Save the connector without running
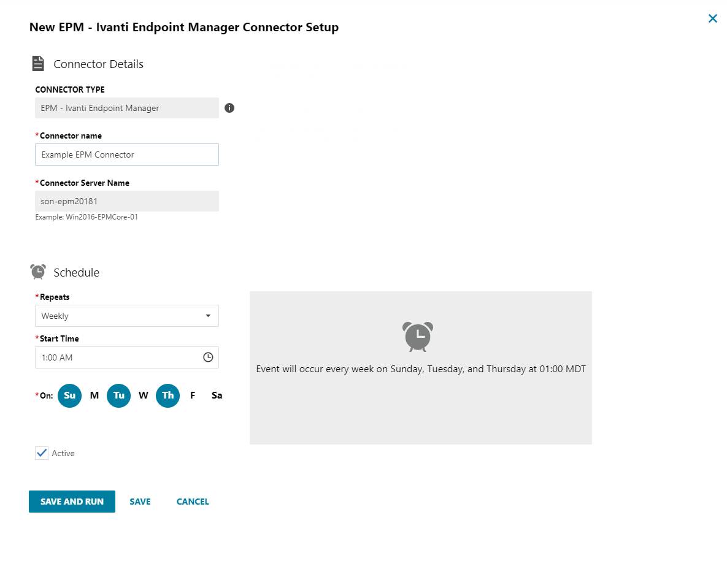Image resolution: width=727 pixels, height=588 pixels. (x=140, y=501)
